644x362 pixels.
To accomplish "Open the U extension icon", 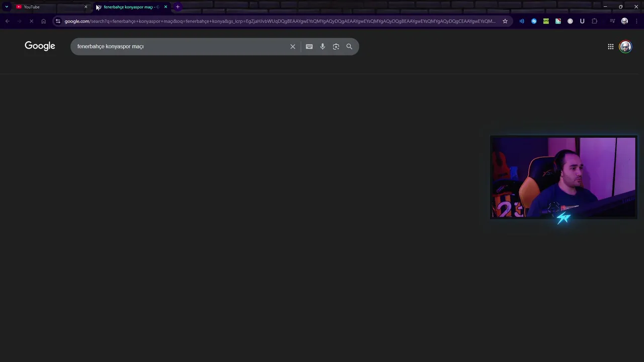I will point(582,21).
